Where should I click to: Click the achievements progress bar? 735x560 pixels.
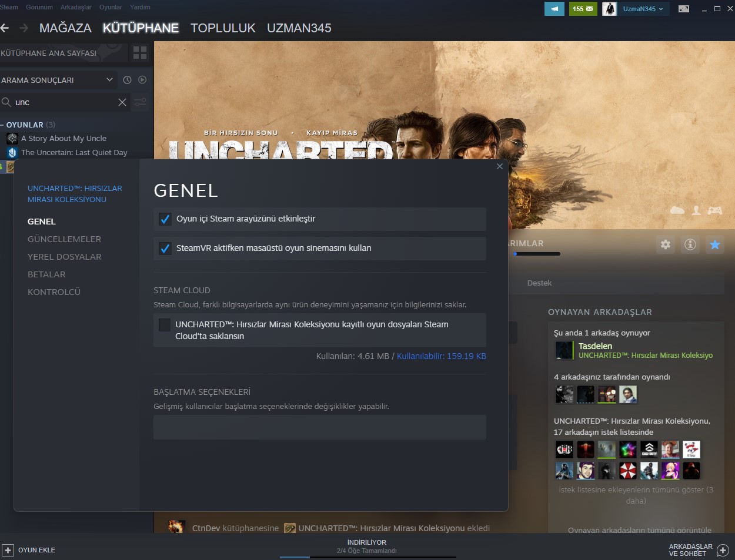(x=536, y=254)
